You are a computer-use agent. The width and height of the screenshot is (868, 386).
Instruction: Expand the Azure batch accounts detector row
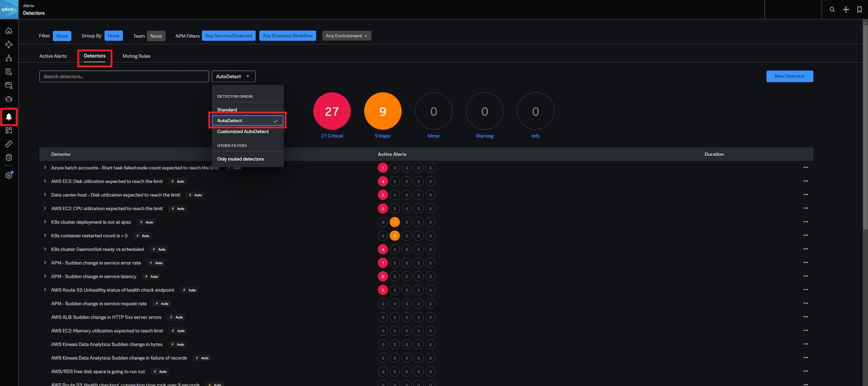[x=45, y=168]
